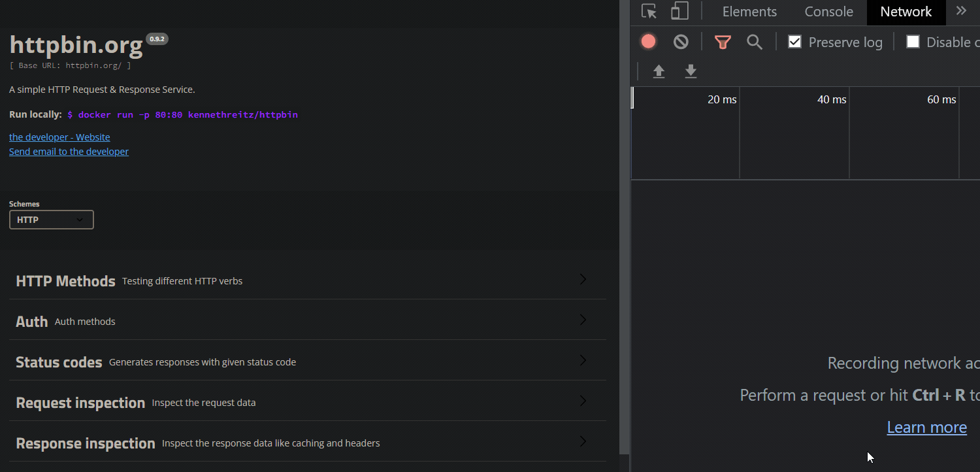Click the inspect element picker icon
This screenshot has height=472, width=980.
(649, 11)
